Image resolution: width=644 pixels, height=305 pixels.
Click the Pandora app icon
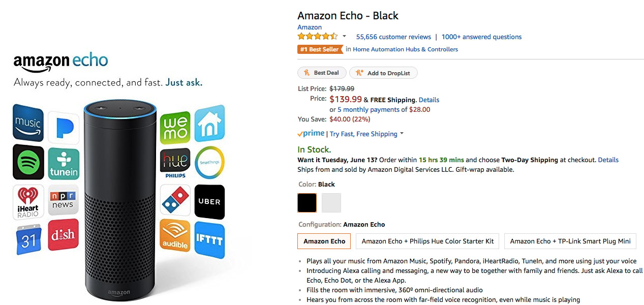(x=64, y=128)
